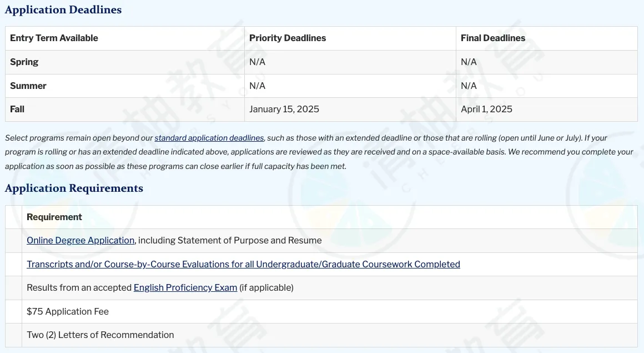Click the Online Degree Application link

[x=80, y=241]
